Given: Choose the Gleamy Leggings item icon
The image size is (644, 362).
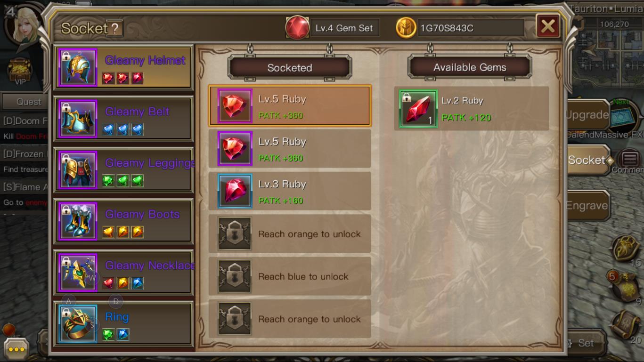Looking at the screenshot, I should (78, 170).
